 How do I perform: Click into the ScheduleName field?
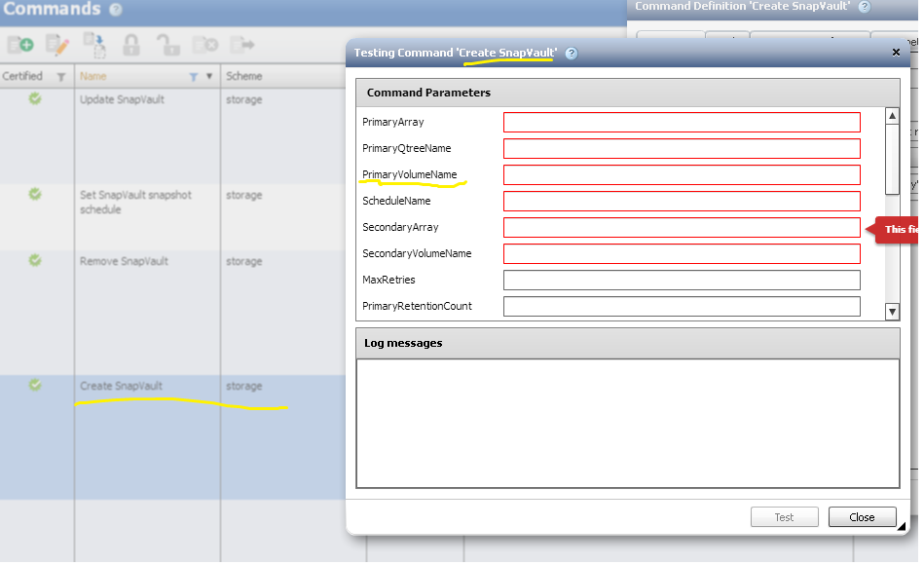tap(682, 201)
